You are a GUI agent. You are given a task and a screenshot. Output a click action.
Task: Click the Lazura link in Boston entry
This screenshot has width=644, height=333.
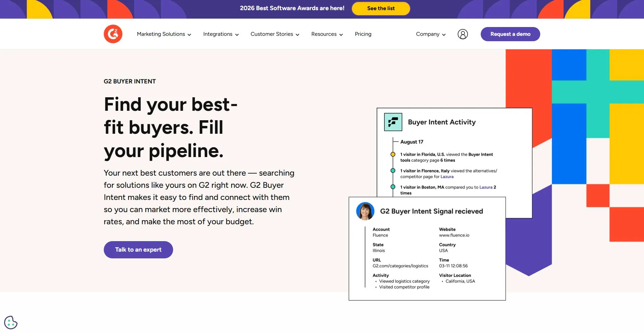pos(485,187)
